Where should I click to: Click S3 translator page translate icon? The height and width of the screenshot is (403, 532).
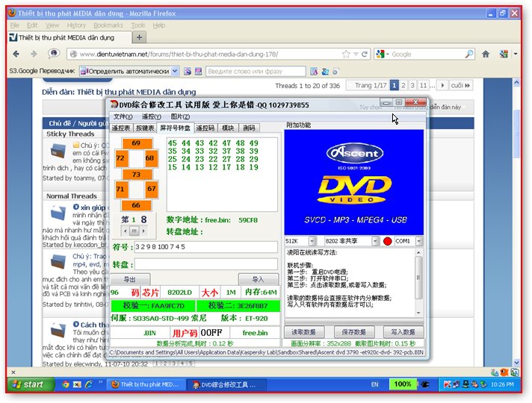pos(188,71)
